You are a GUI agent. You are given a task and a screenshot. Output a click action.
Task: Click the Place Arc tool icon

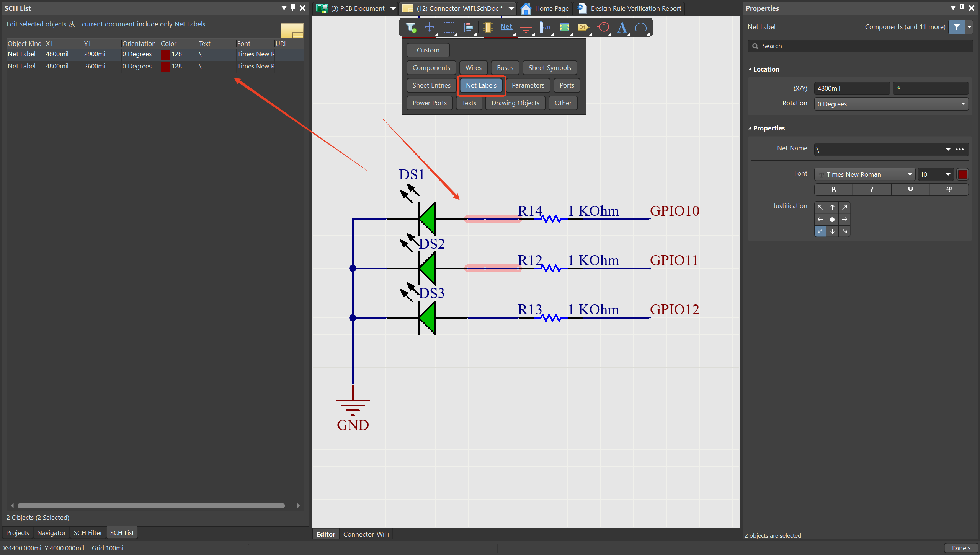[641, 27]
